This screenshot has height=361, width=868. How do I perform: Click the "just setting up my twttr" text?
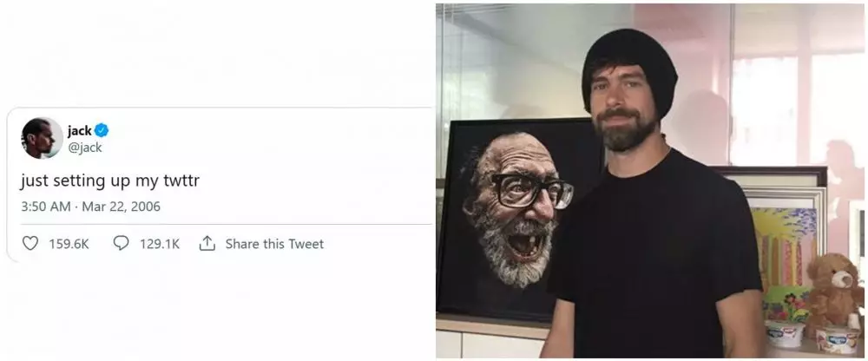pyautogui.click(x=110, y=181)
